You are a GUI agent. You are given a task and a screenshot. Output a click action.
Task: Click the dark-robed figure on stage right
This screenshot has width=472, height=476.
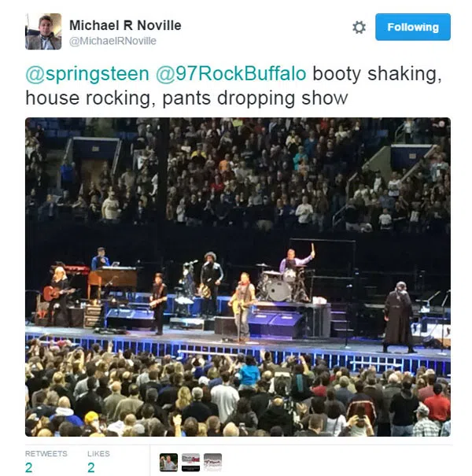(399, 317)
